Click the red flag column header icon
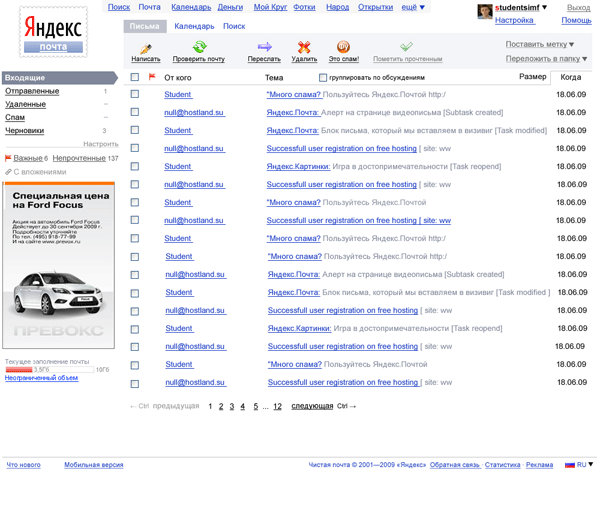Screen dimensions: 600x524 (152, 77)
